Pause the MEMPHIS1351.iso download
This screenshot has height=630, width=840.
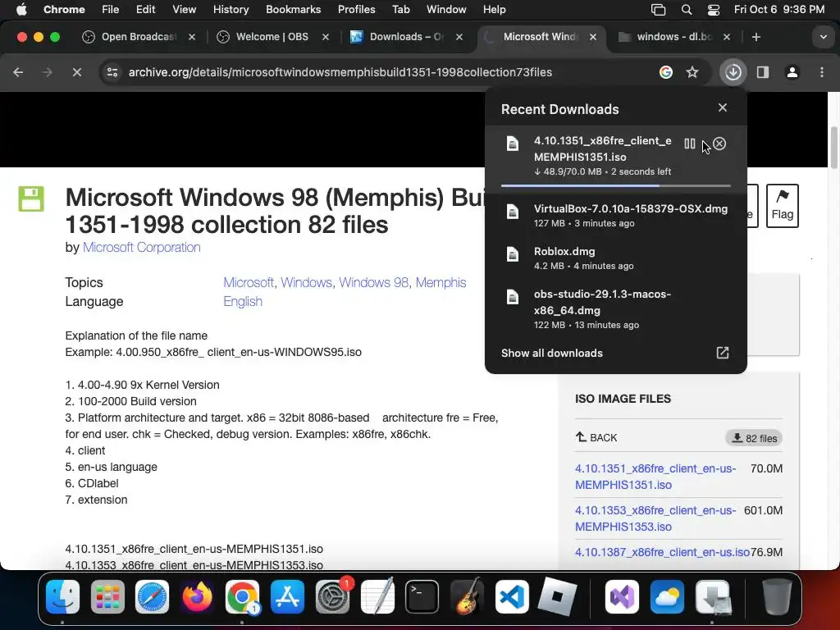click(689, 144)
